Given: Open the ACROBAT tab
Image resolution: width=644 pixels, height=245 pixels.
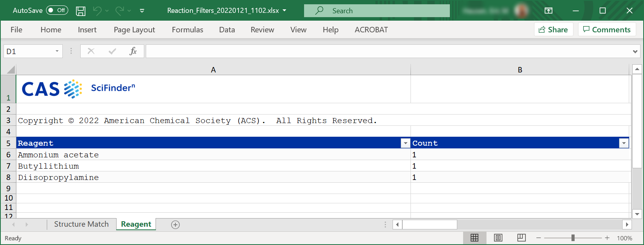Looking at the screenshot, I should pos(371,30).
